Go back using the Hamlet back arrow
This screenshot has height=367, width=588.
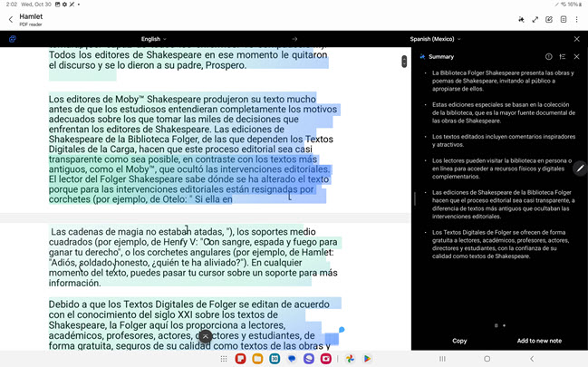coord(11,20)
